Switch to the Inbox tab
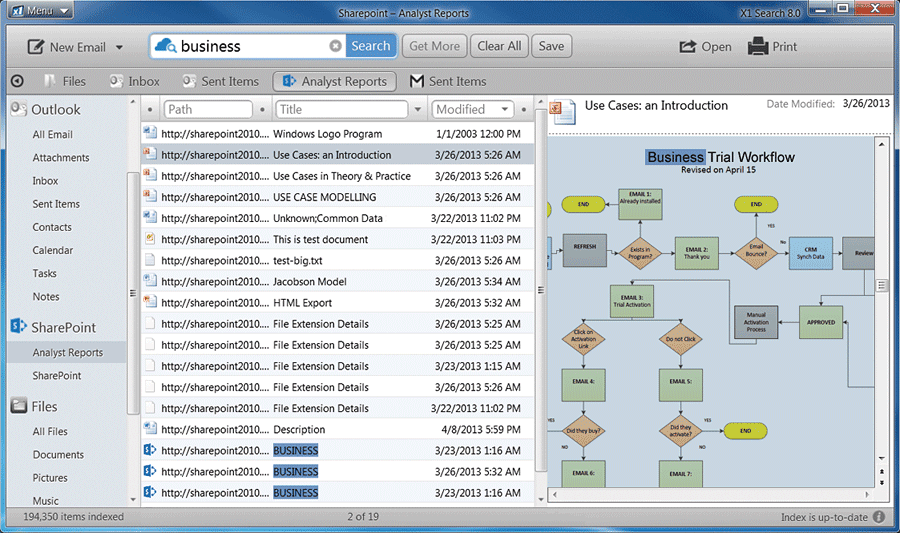The image size is (900, 533). click(135, 81)
